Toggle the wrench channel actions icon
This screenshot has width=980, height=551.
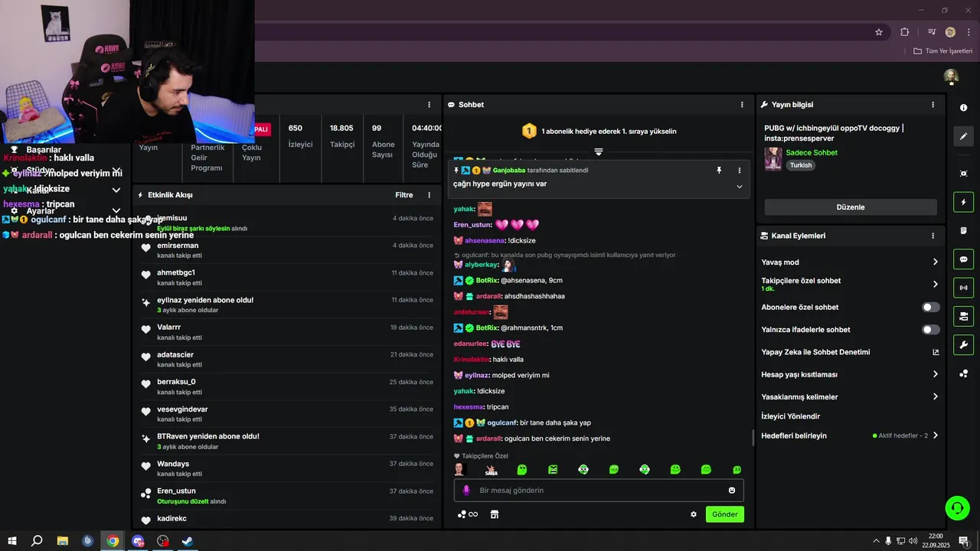pos(963,344)
